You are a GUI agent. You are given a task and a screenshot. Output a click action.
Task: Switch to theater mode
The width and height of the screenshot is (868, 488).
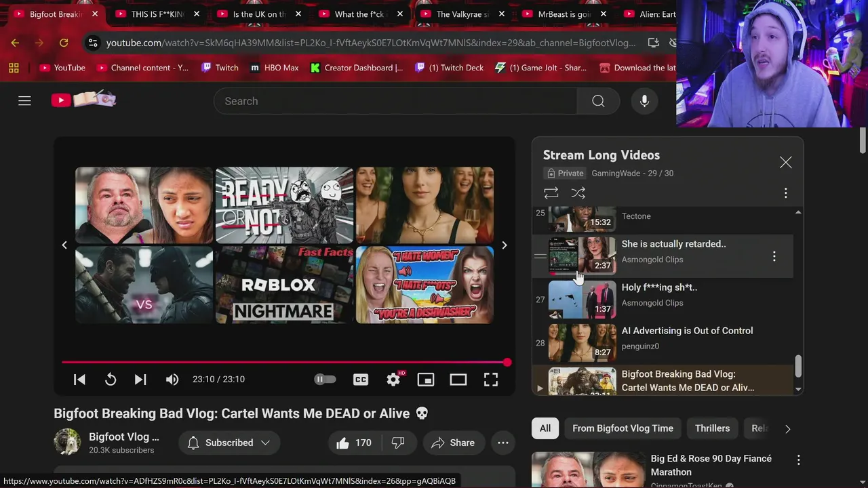pyautogui.click(x=458, y=380)
